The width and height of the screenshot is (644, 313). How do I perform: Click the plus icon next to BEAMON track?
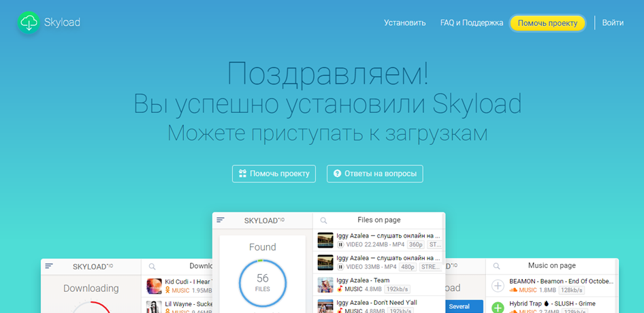[x=498, y=286]
